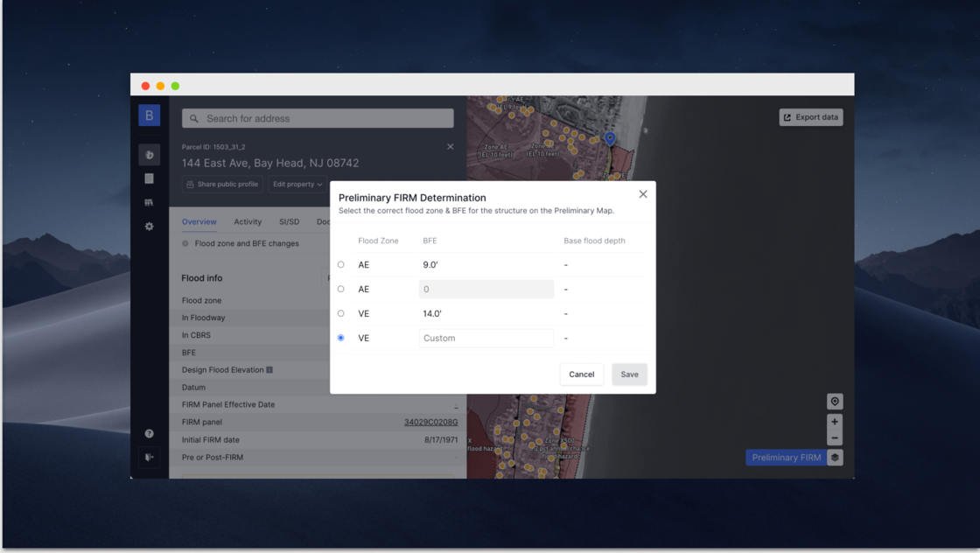Click the VE Custom BFE input field

tap(486, 338)
